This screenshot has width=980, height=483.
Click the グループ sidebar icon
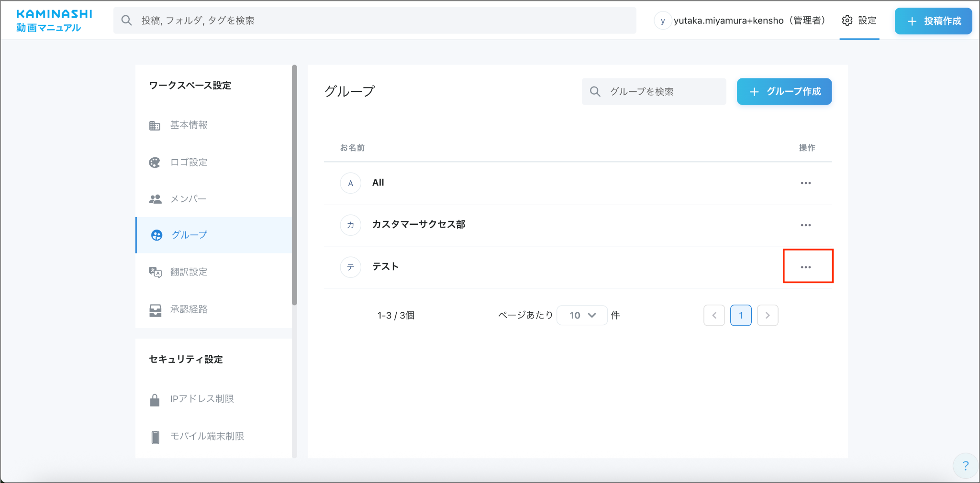point(156,235)
